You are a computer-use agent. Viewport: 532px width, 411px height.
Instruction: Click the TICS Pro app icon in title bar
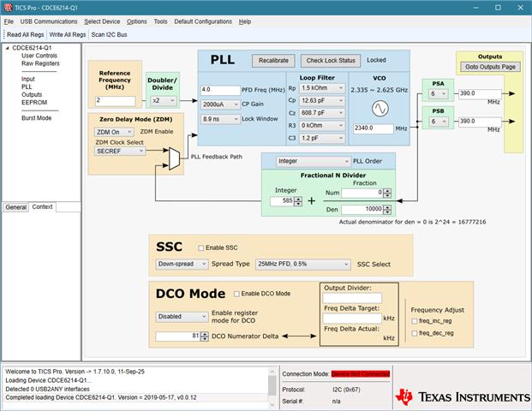tap(9, 8)
